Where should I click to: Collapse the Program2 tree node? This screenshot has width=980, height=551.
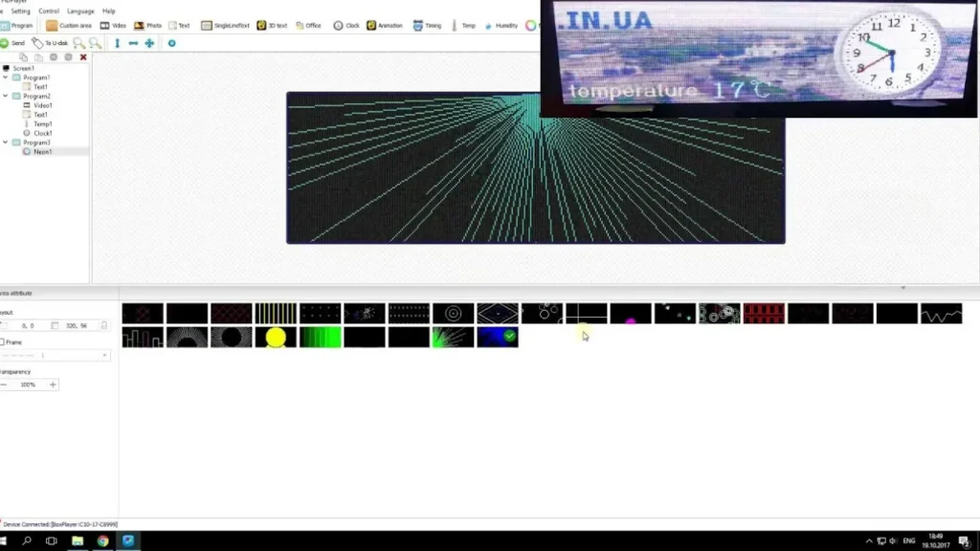coord(5,97)
